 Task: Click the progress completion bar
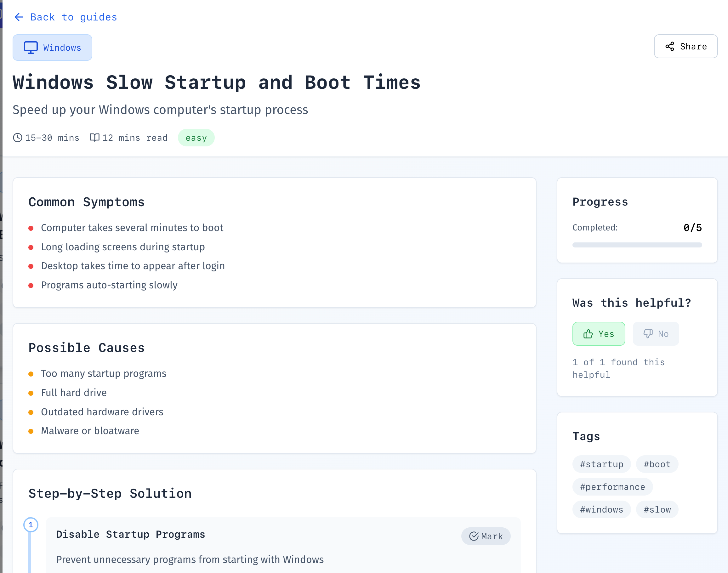pyautogui.click(x=637, y=245)
